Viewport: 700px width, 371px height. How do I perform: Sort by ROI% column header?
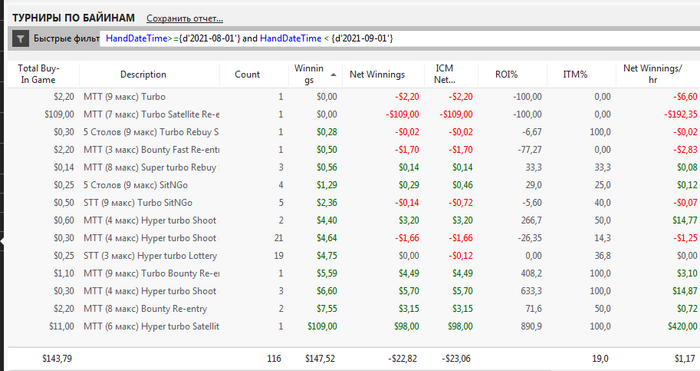(x=506, y=75)
